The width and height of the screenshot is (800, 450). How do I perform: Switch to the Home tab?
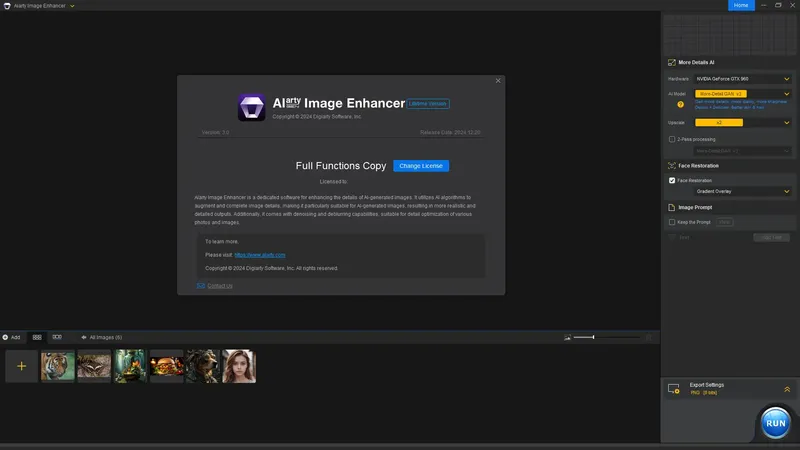741,5
